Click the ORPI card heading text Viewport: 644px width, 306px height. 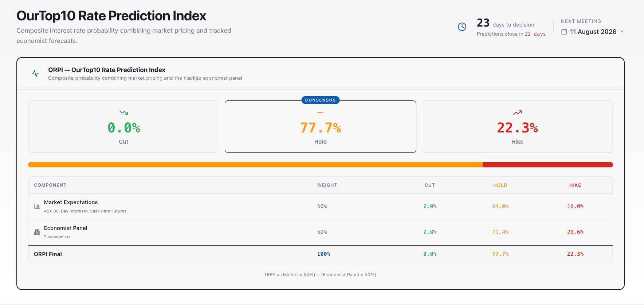[107, 70]
